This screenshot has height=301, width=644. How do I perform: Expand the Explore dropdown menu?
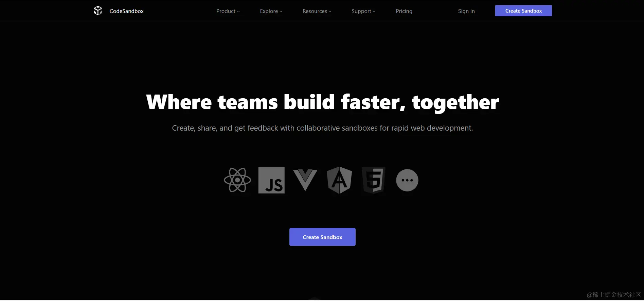tap(271, 11)
